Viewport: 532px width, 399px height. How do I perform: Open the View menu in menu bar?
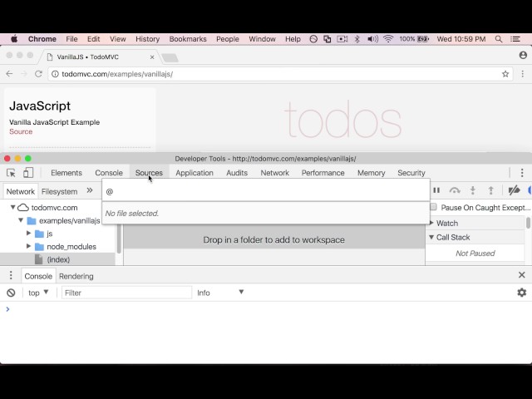click(118, 39)
